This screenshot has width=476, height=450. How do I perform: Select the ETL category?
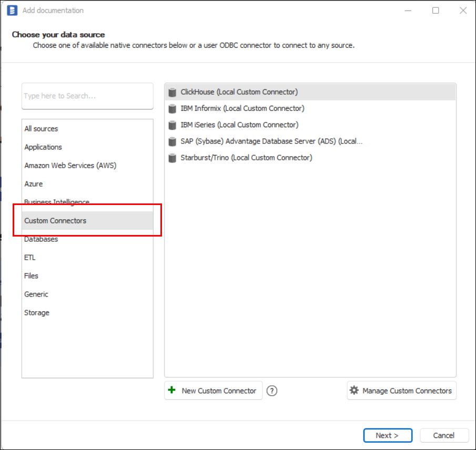pos(30,258)
